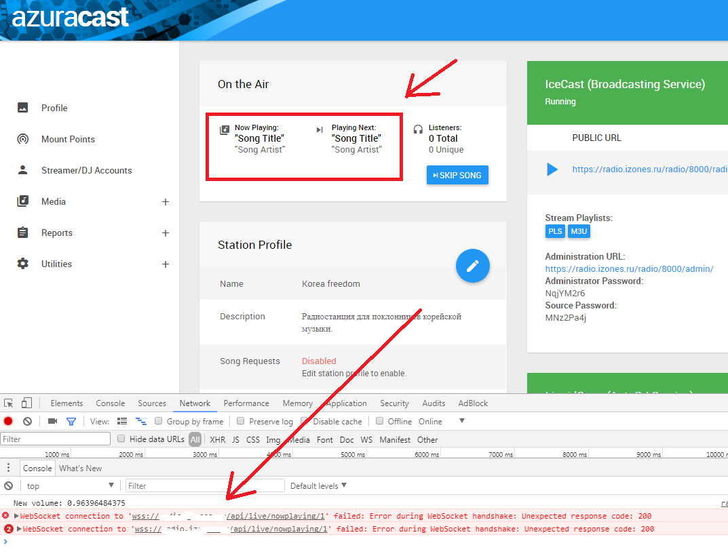Open the top context dropdown
The image size is (728, 560).
pos(70,486)
